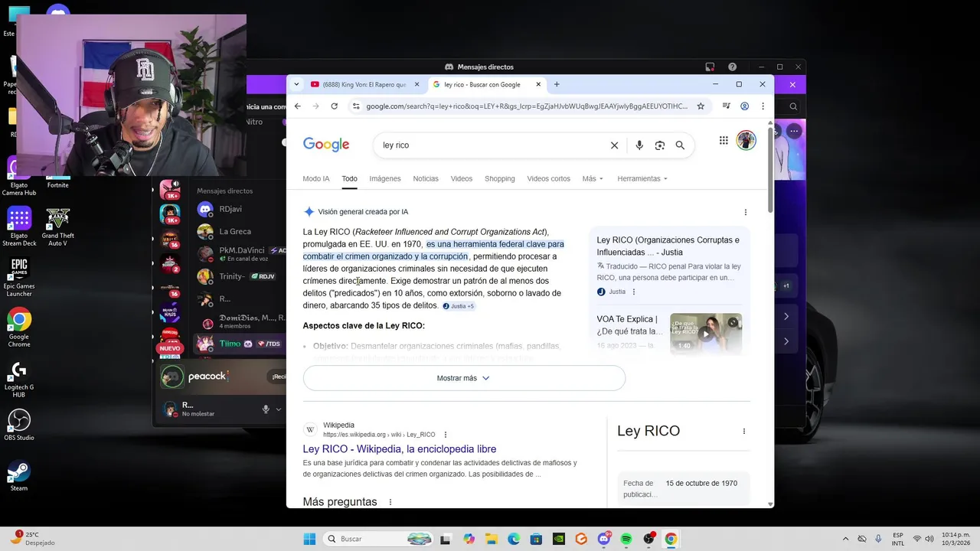Switch to the Shopping tab
980x551 pixels.
tap(500, 178)
